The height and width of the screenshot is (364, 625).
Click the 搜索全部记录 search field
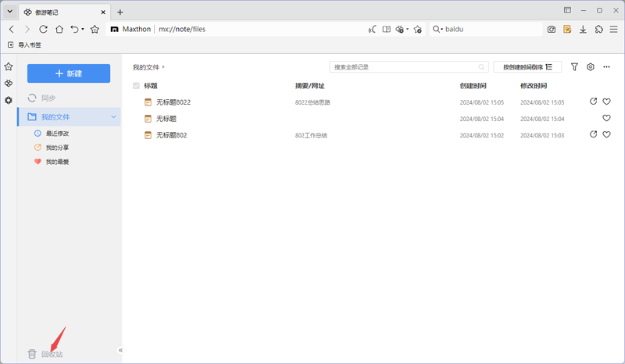click(404, 67)
